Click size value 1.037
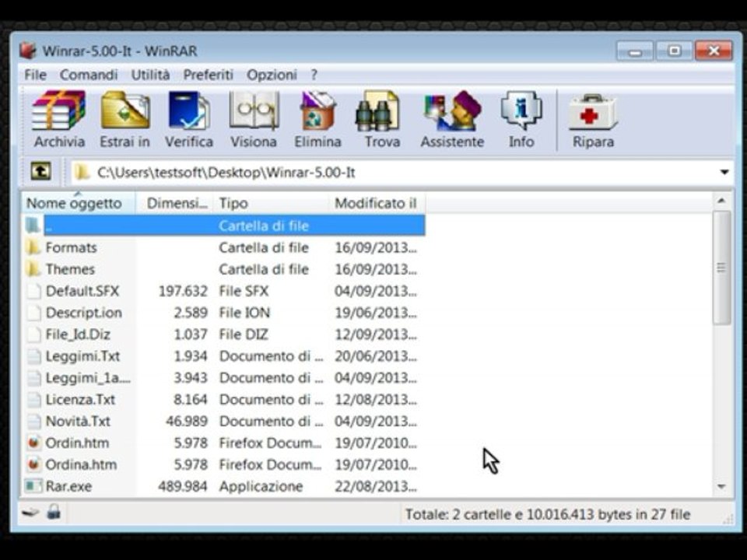 point(190,334)
